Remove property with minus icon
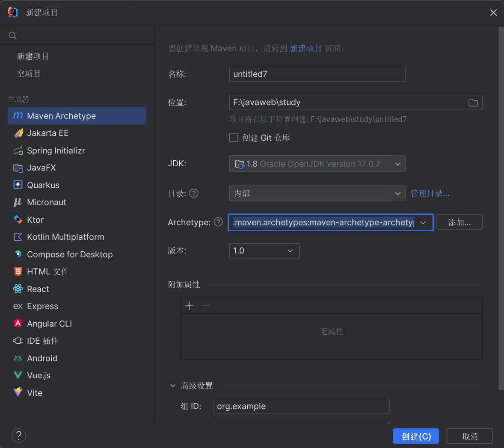This screenshot has height=448, width=504. tap(206, 306)
